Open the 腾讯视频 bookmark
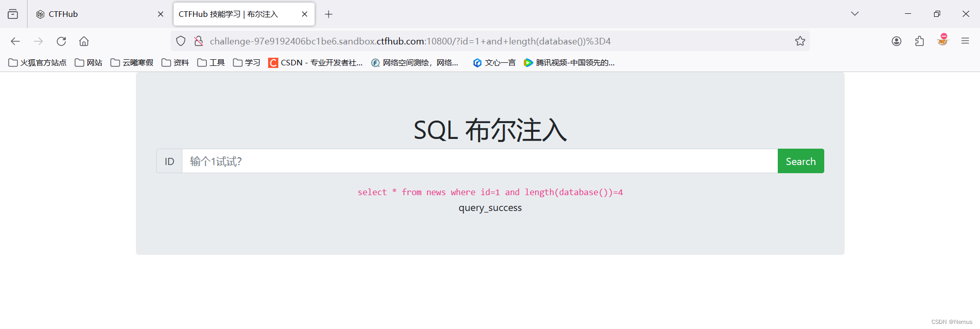Screen dimensions: 980x329 569,63
